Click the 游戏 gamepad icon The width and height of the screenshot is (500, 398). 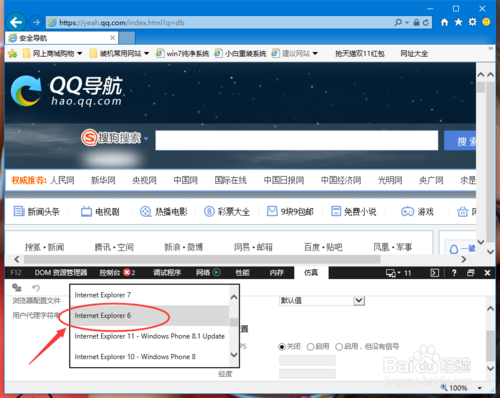pyautogui.click(x=407, y=211)
